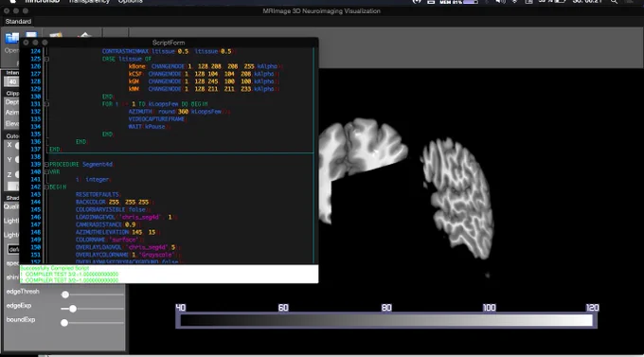Click the 120 label on color bar
The image size is (644, 357).
coord(592,308)
